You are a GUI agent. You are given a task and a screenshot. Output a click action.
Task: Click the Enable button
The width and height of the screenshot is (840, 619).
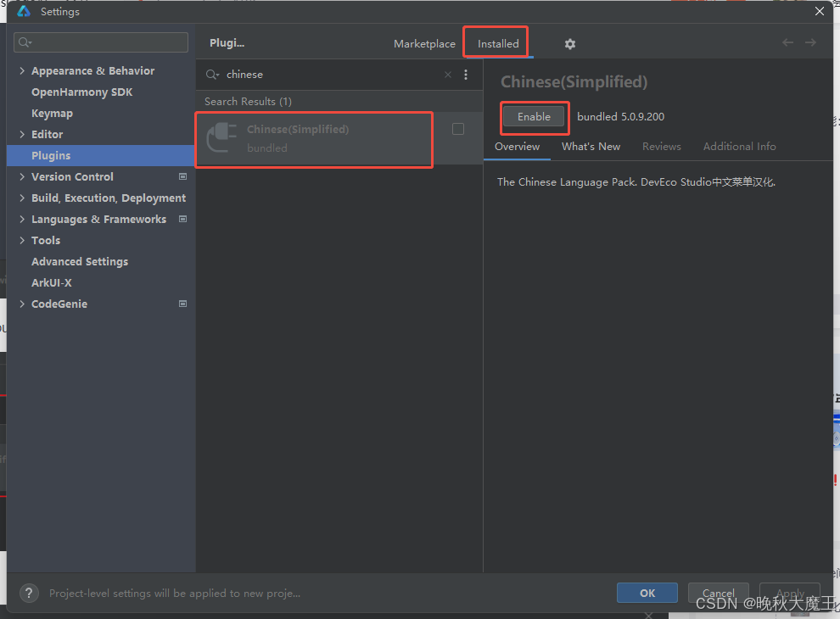[x=534, y=117]
